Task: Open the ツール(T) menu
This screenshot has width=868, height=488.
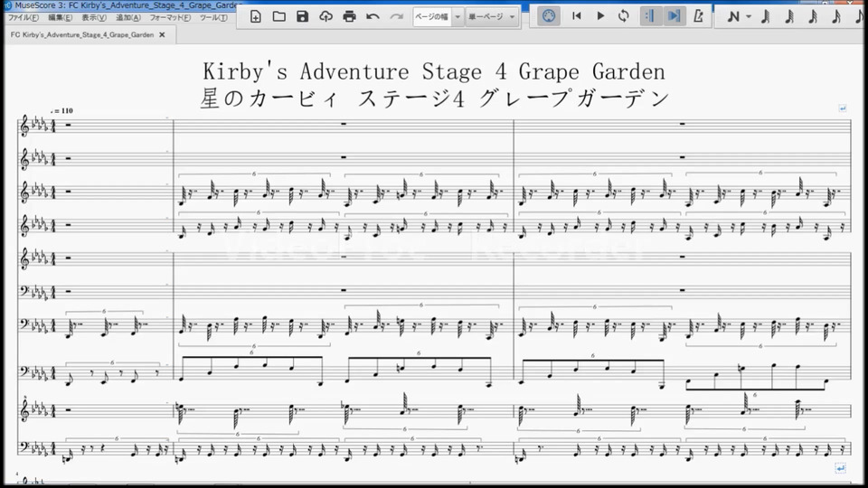Action: 213,18
